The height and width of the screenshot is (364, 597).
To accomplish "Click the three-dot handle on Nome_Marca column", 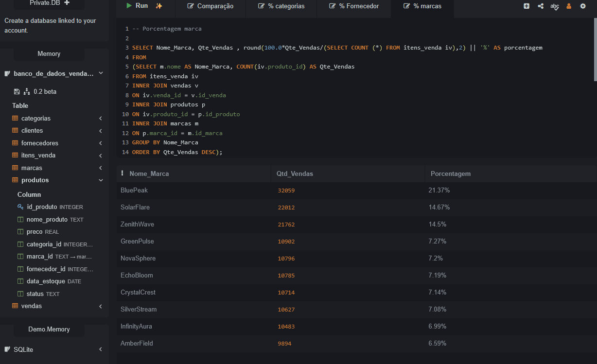I will (122, 173).
